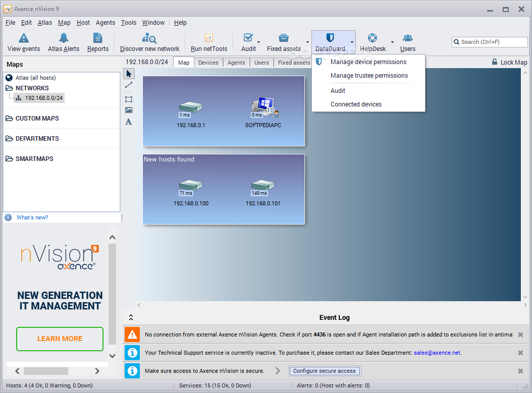Image resolution: width=532 pixels, height=393 pixels.
Task: Open the File menu
Action: click(x=10, y=23)
